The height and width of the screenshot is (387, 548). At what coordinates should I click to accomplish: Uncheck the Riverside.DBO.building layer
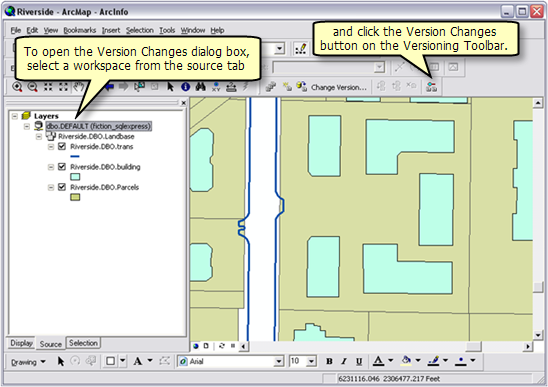62,166
